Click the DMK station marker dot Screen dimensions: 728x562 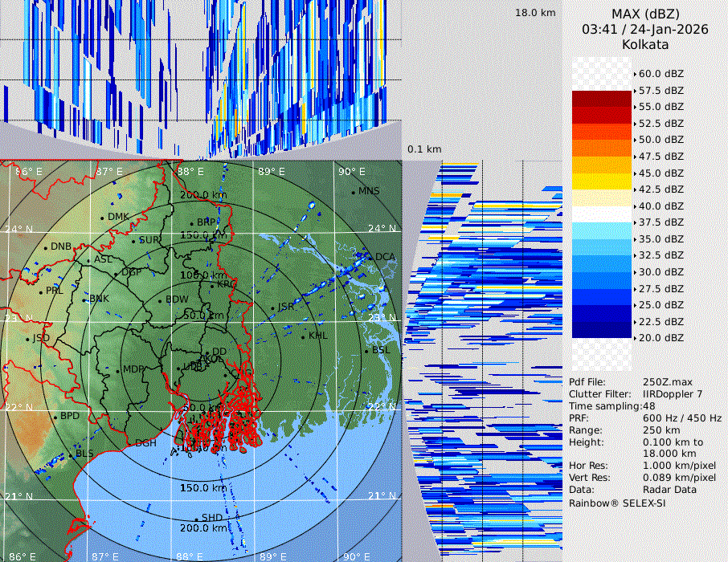[102, 218]
